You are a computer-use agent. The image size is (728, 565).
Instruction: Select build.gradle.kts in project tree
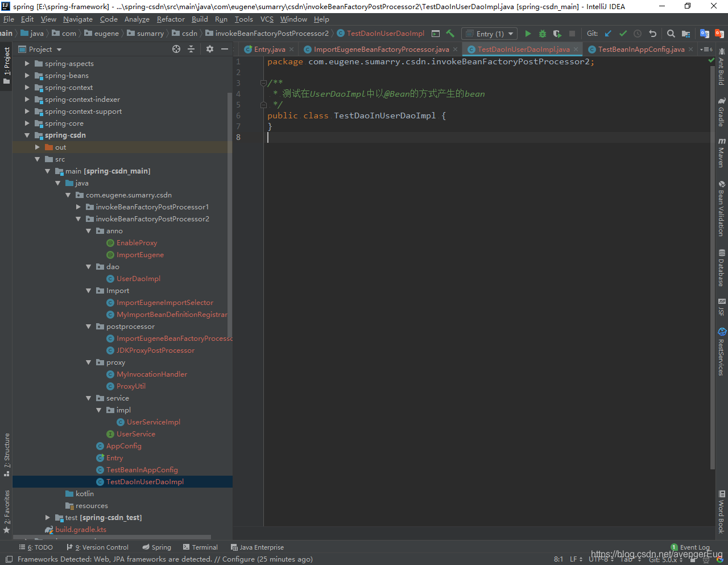81,530
